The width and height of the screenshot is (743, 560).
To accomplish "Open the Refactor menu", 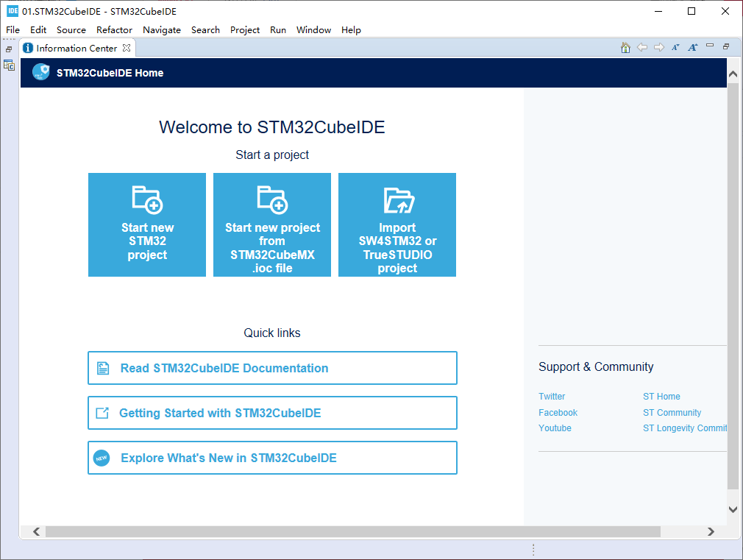I will click(x=114, y=30).
